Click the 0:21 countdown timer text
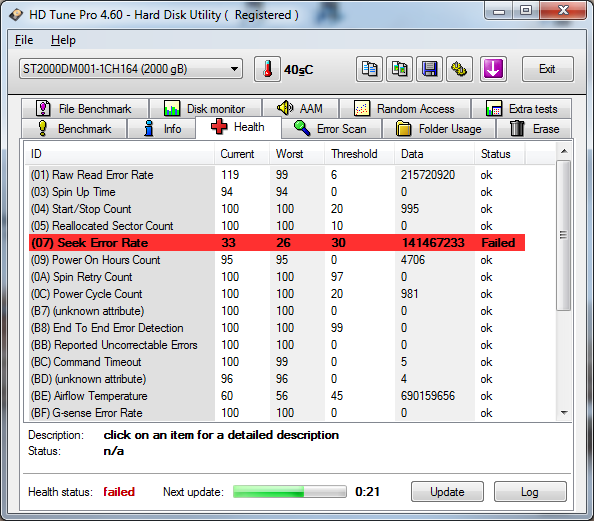 tap(367, 492)
